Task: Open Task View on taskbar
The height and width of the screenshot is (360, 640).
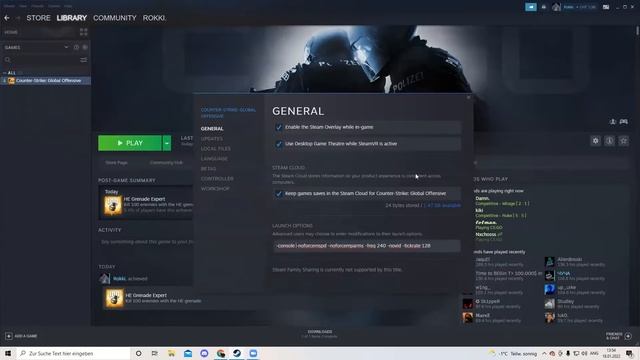Action: coord(155,353)
